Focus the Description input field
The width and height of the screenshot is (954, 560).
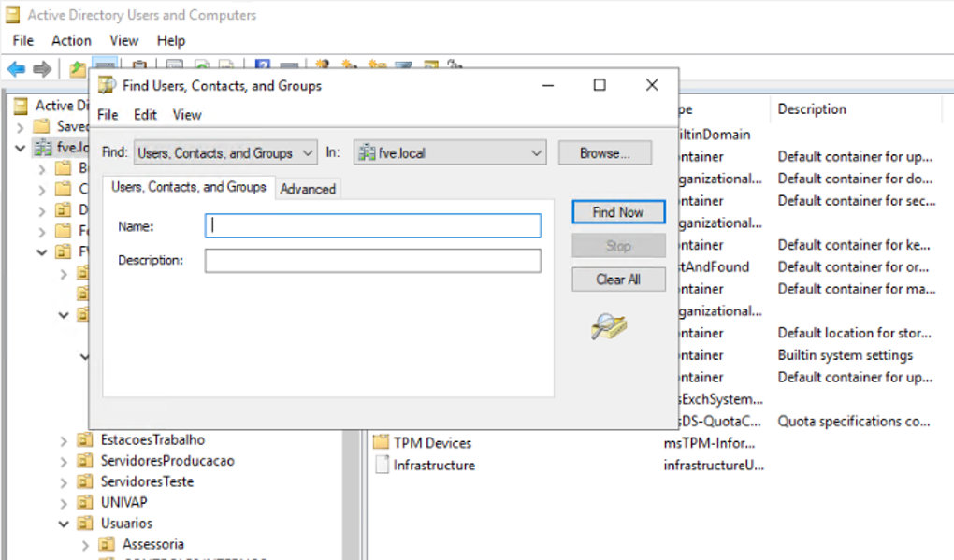tap(373, 261)
